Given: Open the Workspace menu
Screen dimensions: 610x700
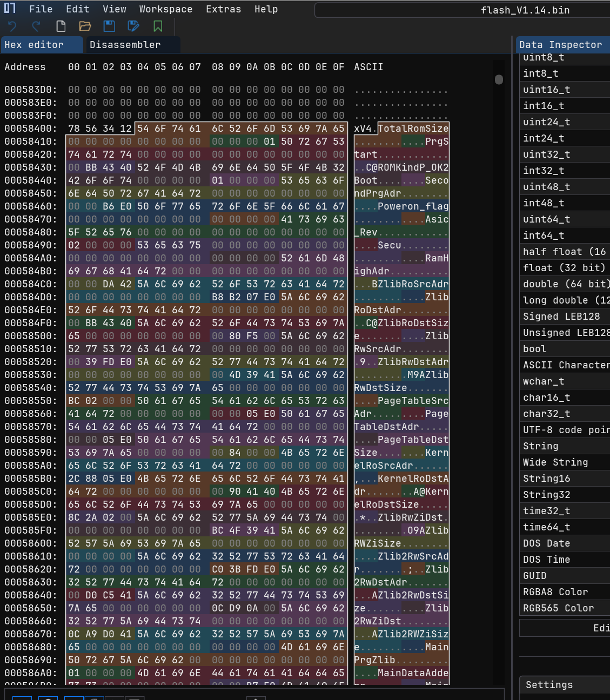Looking at the screenshot, I should point(166,9).
